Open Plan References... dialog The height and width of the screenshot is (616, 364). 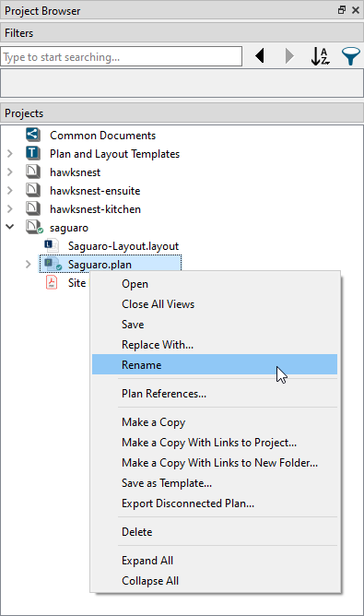(215, 394)
